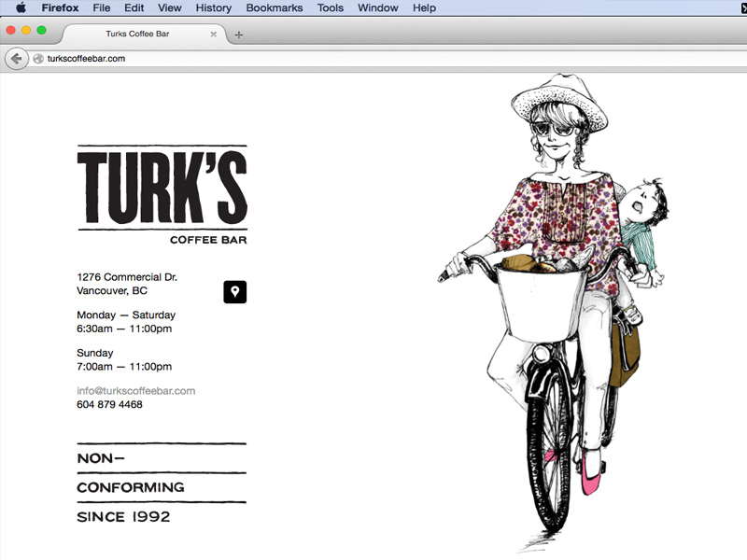
Task: Open the File menu
Action: (102, 7)
